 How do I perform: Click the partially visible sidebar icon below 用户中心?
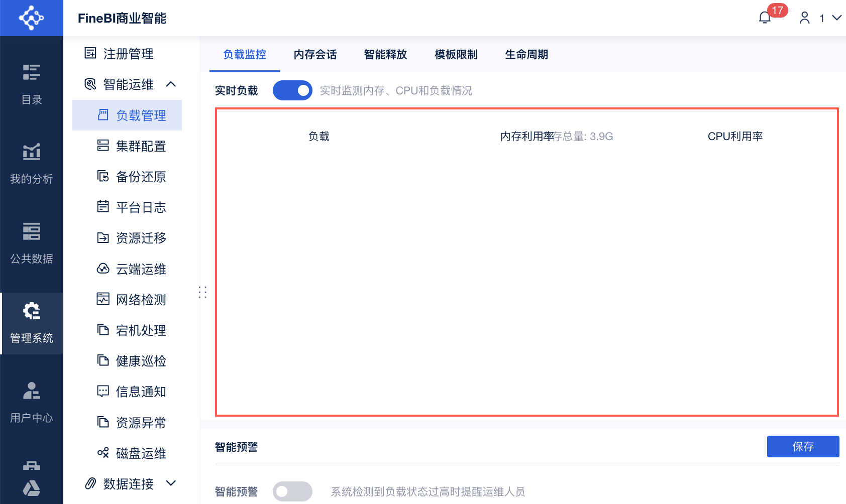pyautogui.click(x=32, y=465)
